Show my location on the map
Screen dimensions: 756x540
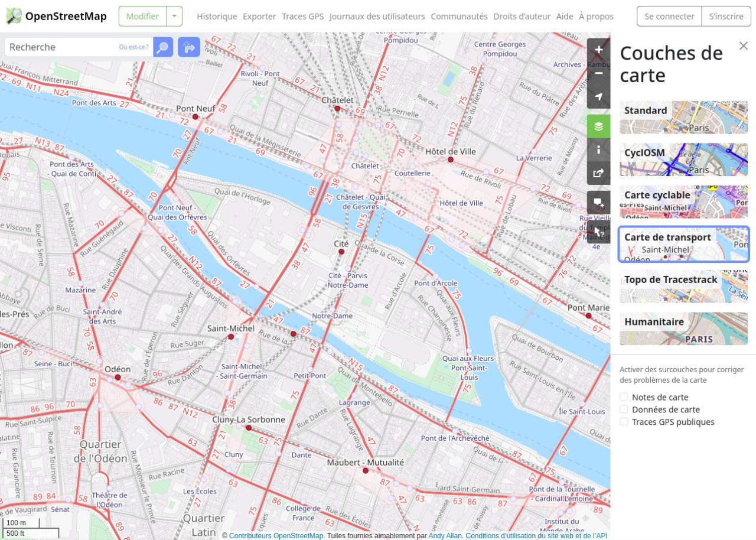click(599, 97)
